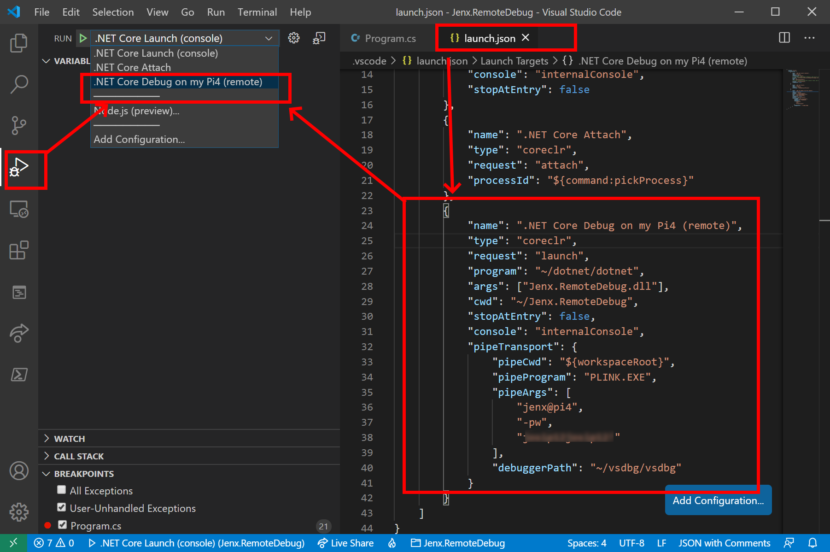Open the Edit menu
830x552 pixels.
70,12
